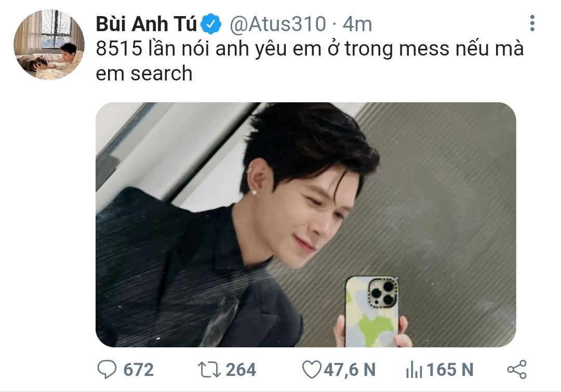The image size is (561, 392).
Task: Open Bùi Anh Tú's round profile avatar
Action: tap(49, 45)
